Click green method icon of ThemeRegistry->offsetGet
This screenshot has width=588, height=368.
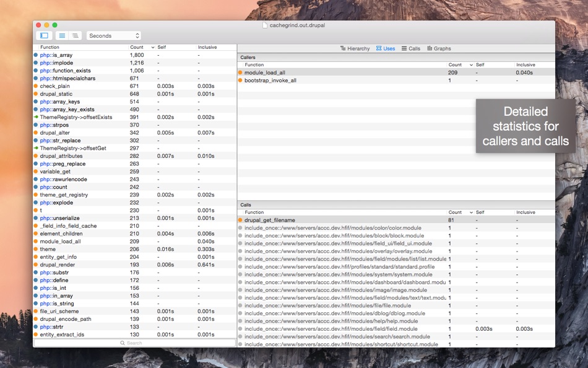click(x=36, y=148)
